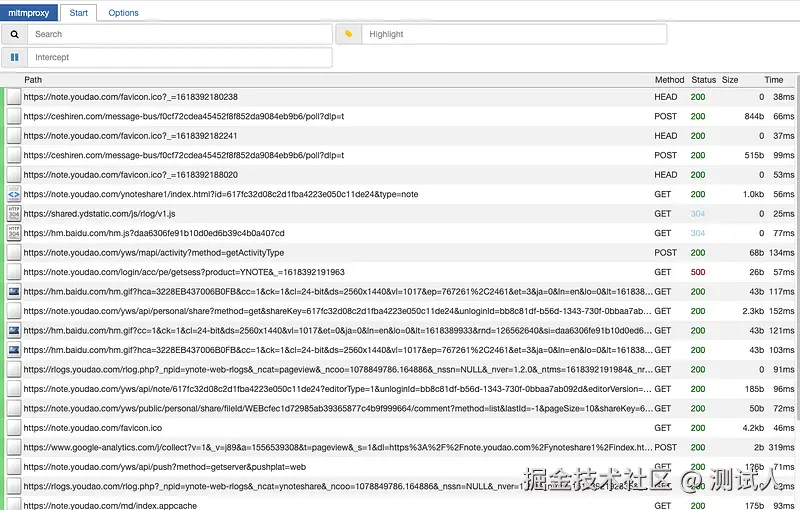Select the md/index.appcache flow
This screenshot has height=510, width=800.
click(x=400, y=503)
